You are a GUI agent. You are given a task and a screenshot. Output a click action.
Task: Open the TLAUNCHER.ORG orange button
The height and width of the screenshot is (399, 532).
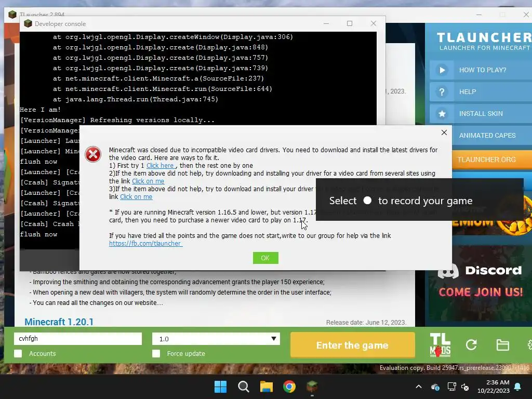(492, 159)
